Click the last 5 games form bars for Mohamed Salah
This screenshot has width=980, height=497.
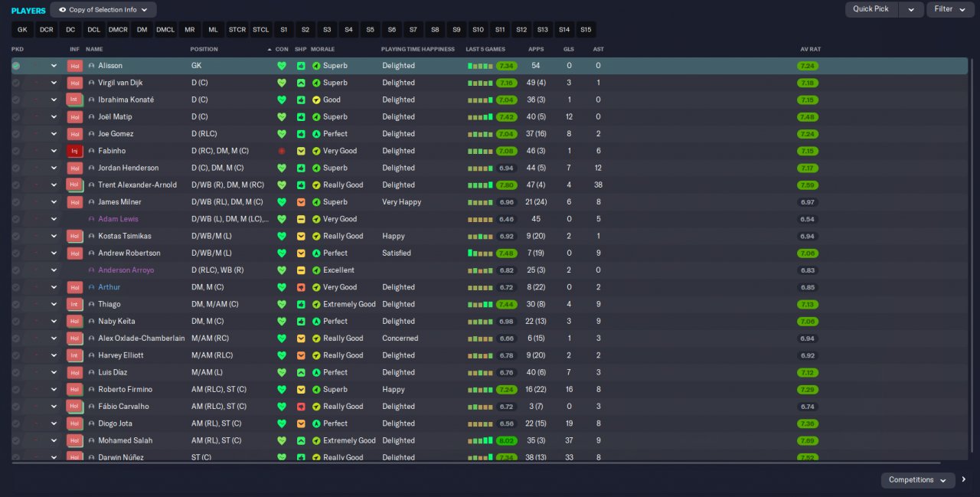point(480,440)
